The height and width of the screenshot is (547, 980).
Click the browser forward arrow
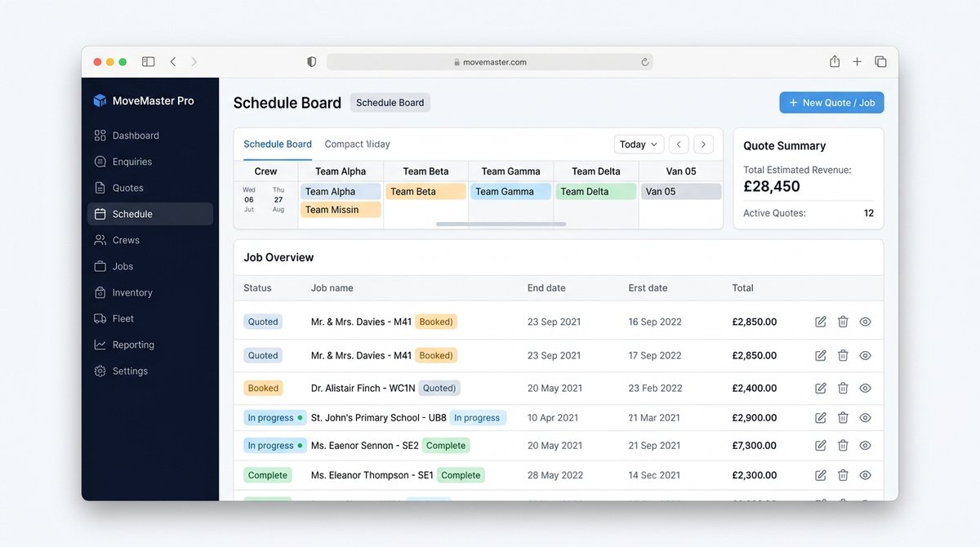(x=194, y=61)
